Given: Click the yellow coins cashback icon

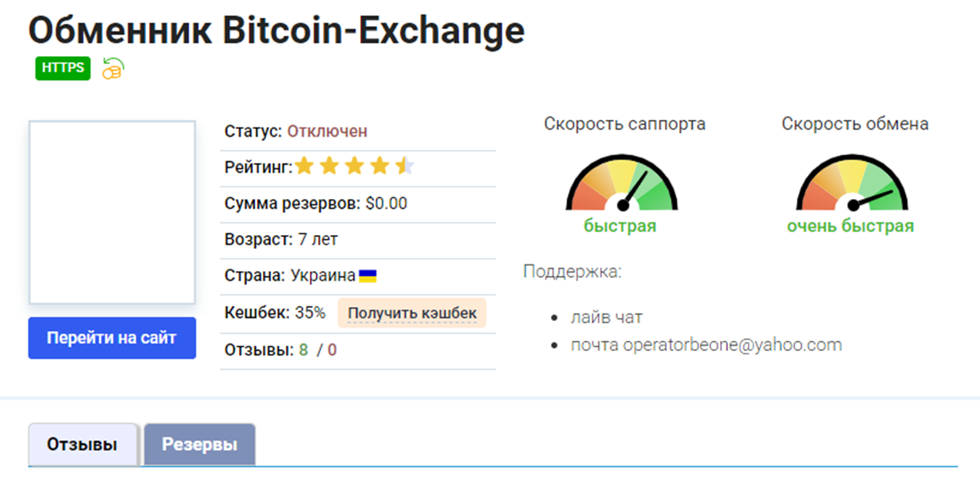Looking at the screenshot, I should (113, 69).
